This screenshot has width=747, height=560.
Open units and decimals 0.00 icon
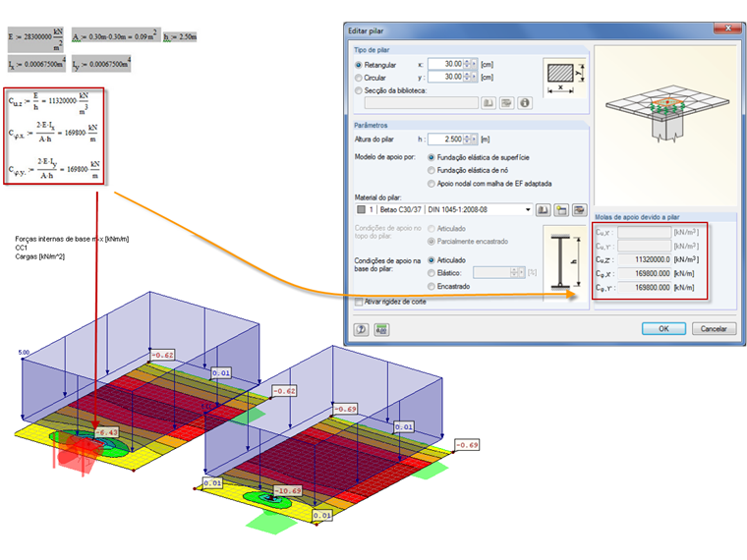(x=381, y=329)
